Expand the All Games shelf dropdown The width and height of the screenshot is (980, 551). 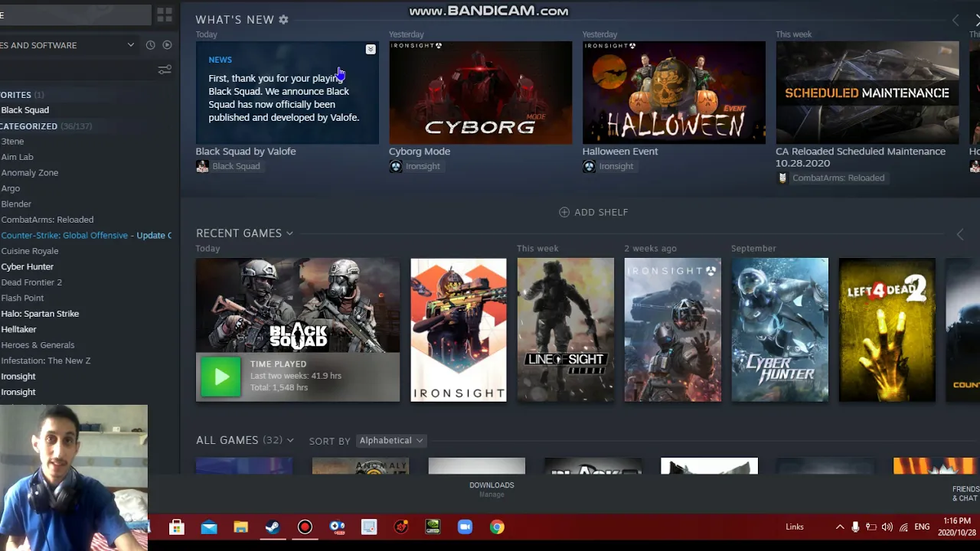pos(289,440)
